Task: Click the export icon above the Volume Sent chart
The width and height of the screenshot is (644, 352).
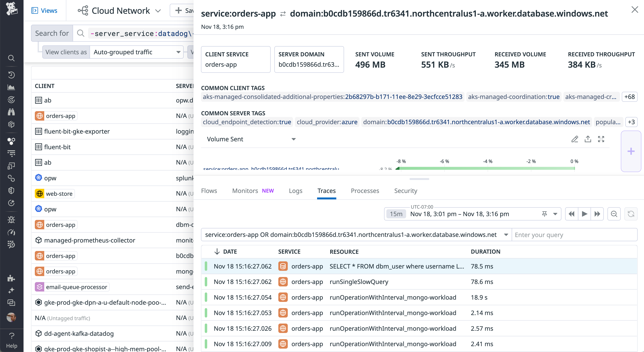Action: click(588, 139)
